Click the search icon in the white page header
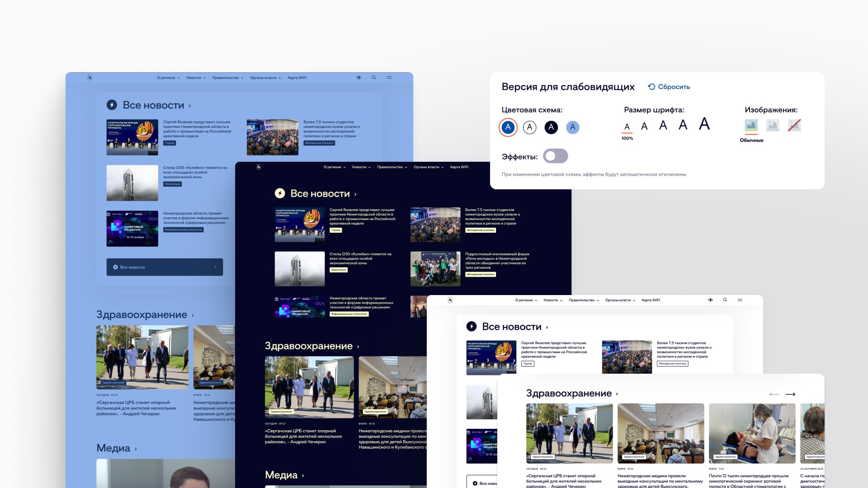This screenshot has height=488, width=868. coord(725,300)
